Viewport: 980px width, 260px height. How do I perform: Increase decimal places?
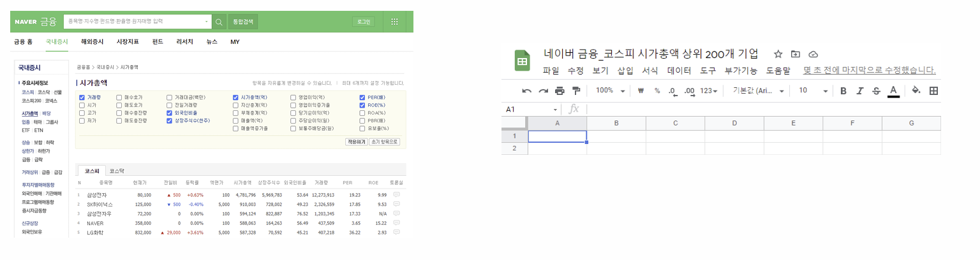pyautogui.click(x=689, y=90)
